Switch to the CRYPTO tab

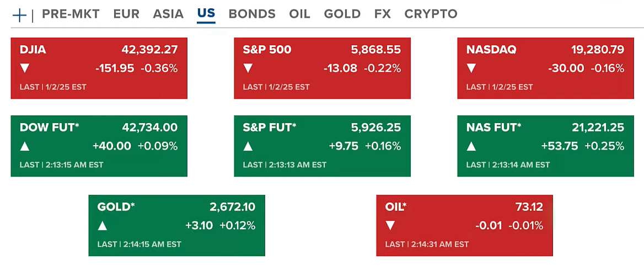pyautogui.click(x=431, y=14)
